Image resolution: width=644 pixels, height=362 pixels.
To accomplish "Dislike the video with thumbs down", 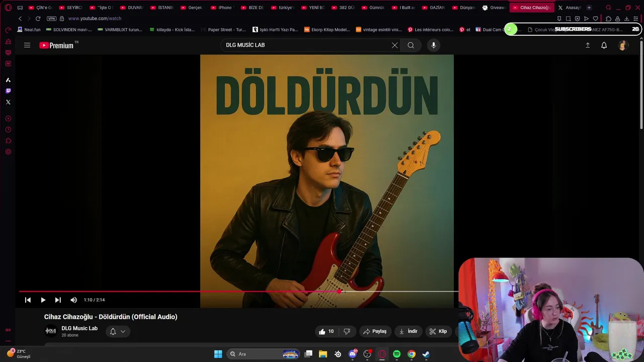I will click(x=347, y=331).
